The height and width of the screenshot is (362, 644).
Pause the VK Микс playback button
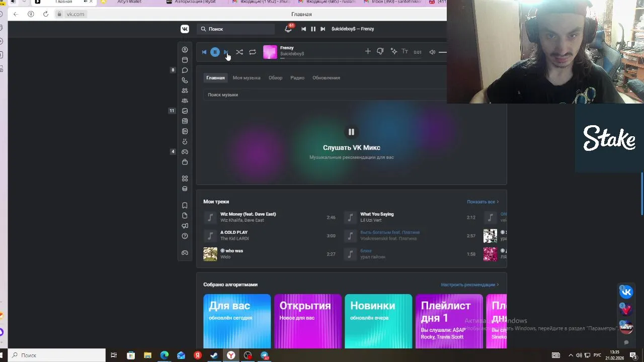click(x=351, y=132)
